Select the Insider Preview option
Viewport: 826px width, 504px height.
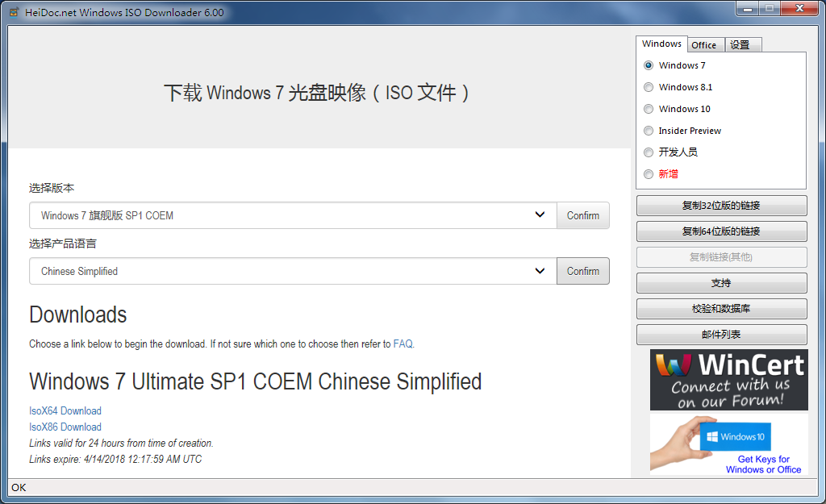pos(649,131)
